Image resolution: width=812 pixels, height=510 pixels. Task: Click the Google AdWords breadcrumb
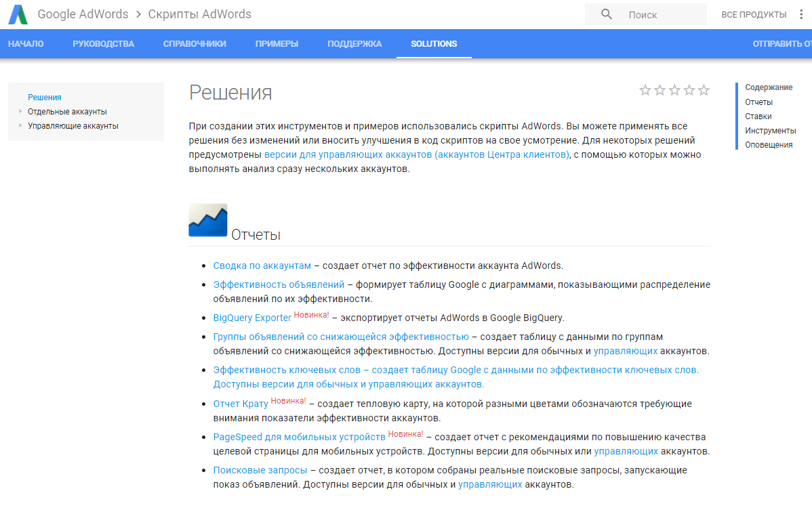pos(83,14)
